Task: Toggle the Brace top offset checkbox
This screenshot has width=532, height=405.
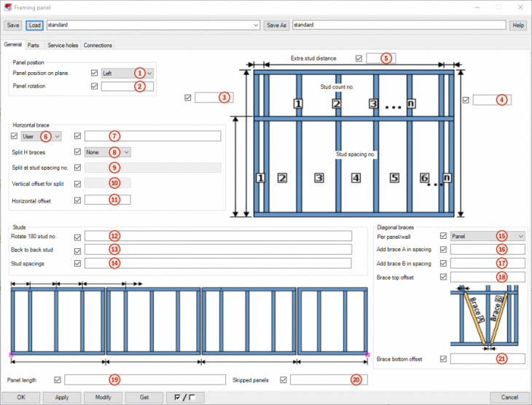Action: coord(443,277)
